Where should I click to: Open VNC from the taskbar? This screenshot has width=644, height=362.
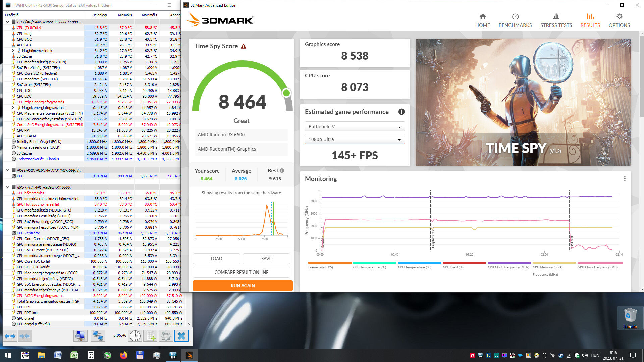point(25,355)
